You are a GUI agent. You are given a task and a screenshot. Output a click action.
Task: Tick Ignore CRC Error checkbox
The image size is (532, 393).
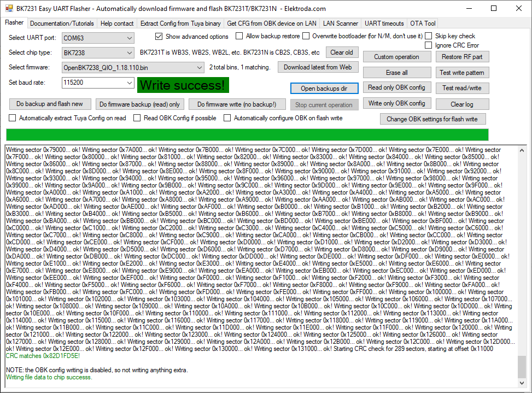click(x=429, y=45)
